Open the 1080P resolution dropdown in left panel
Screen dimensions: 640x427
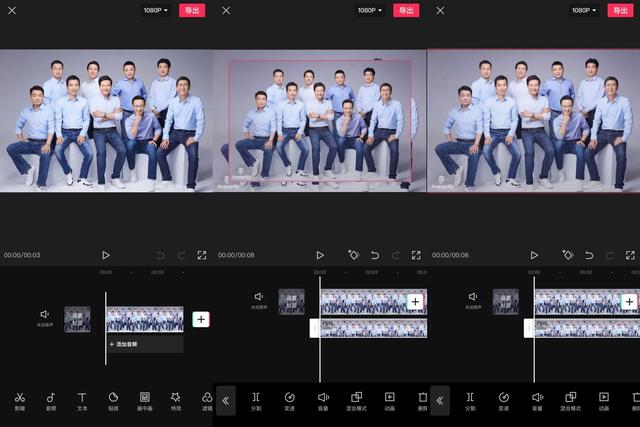(156, 10)
